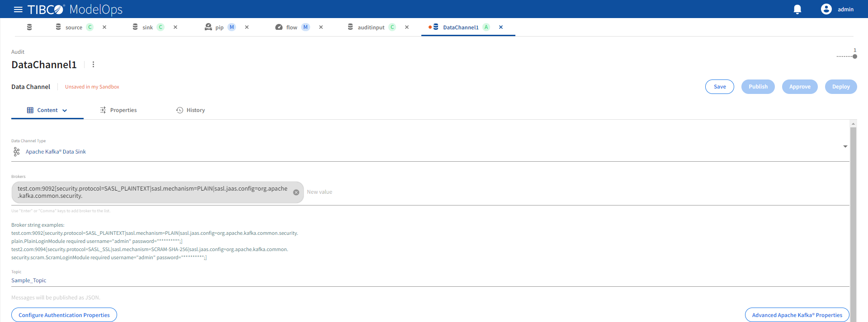Click the auditinput tab database icon
Screen dimensions: 868x322
pos(350,27)
